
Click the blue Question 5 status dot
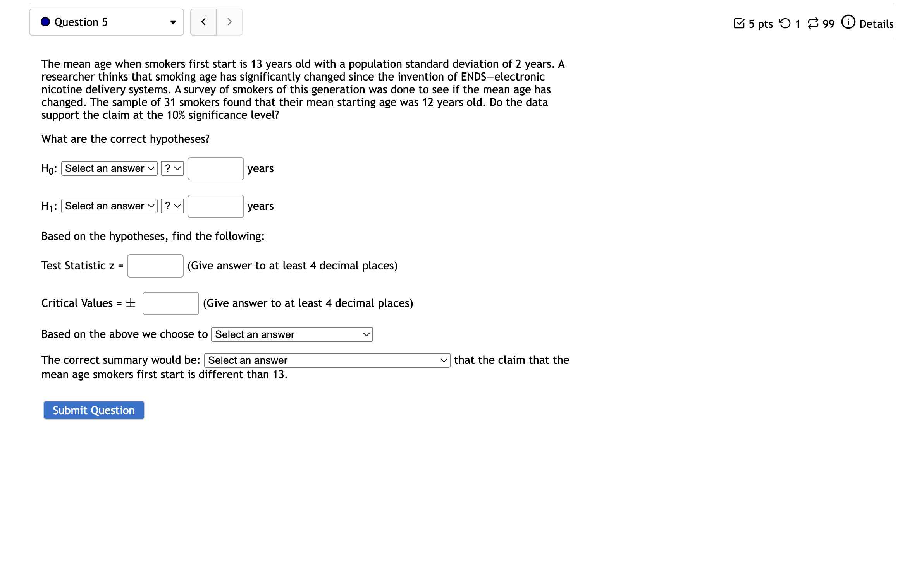click(45, 22)
